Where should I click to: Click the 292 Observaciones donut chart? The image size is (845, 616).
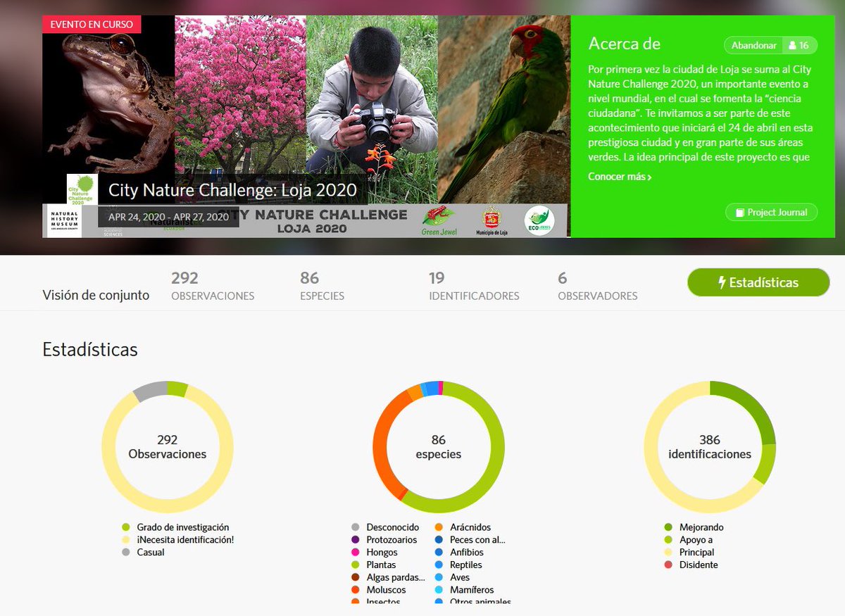(168, 447)
